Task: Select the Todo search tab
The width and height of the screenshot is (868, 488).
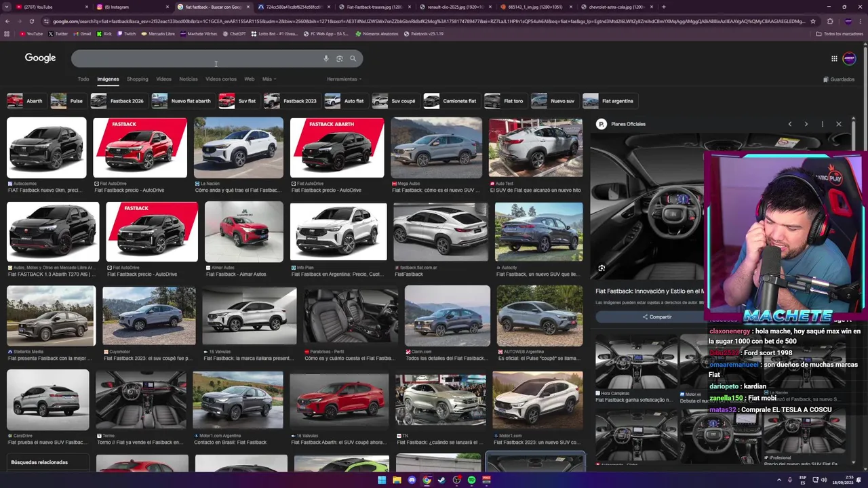Action: [x=83, y=79]
